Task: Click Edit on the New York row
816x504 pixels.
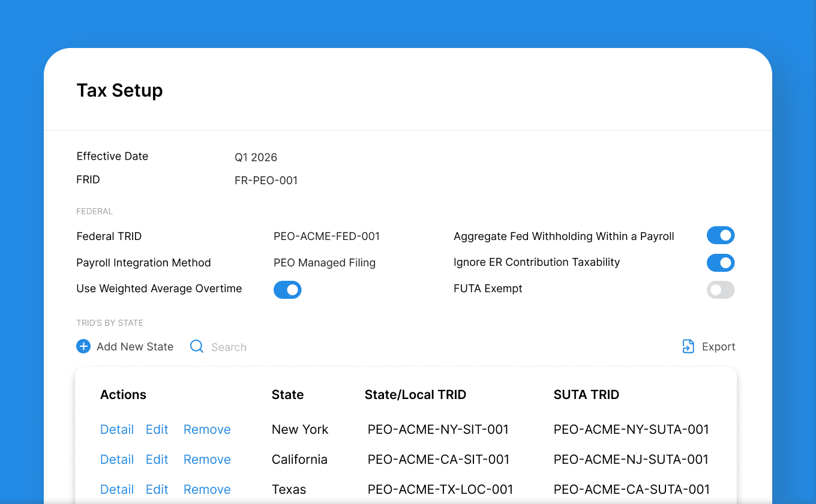Action: tap(157, 429)
